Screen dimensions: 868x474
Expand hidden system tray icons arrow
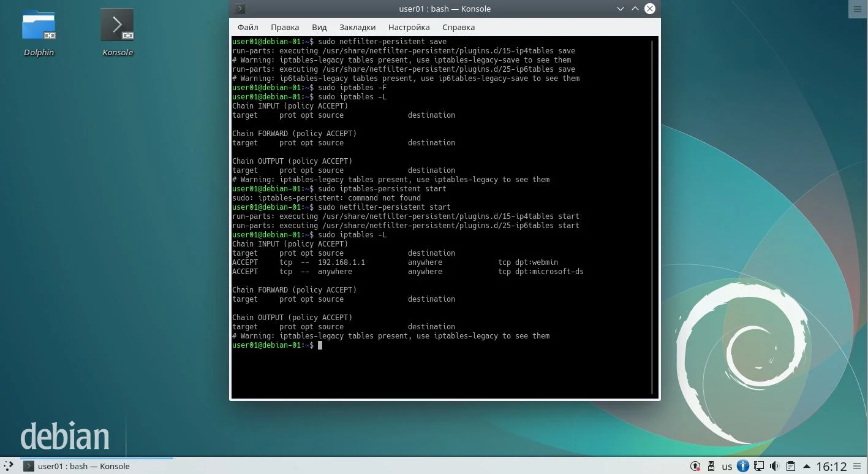click(806, 467)
